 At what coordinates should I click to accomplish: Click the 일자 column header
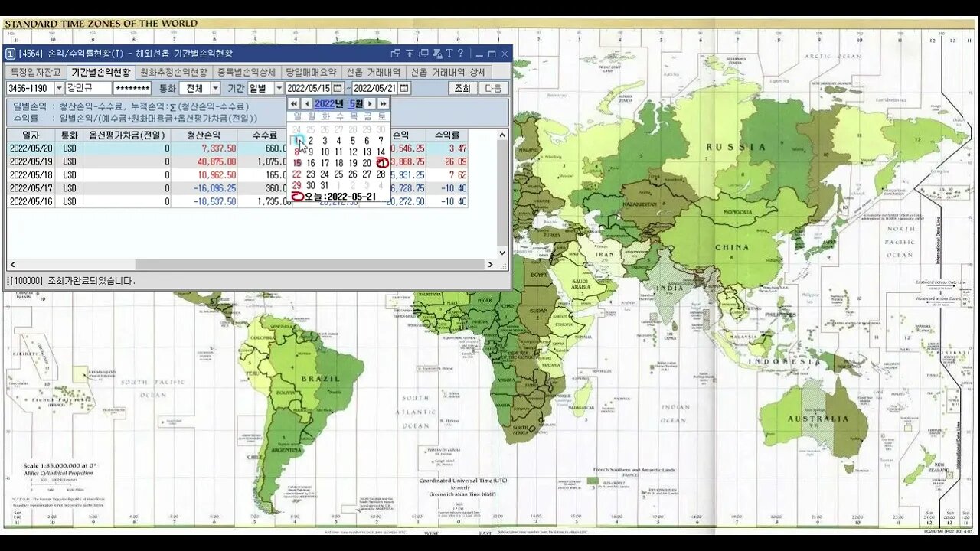31,135
